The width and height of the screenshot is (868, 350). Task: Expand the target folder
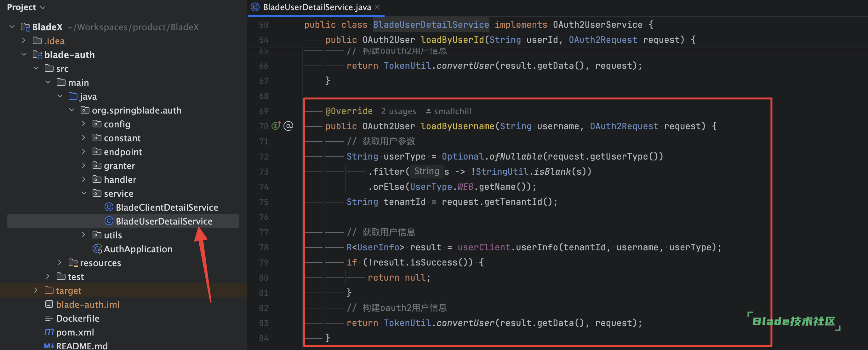coord(36,290)
